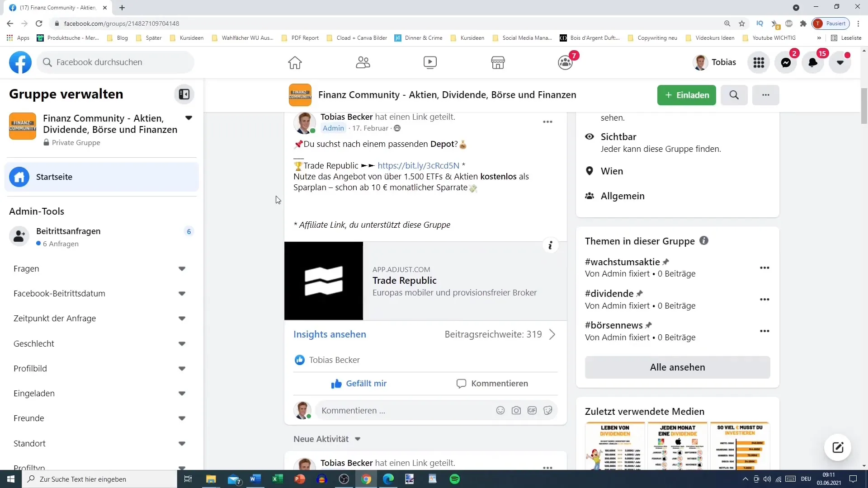
Task: Click the Messenger notification icon
Action: pos(786,62)
